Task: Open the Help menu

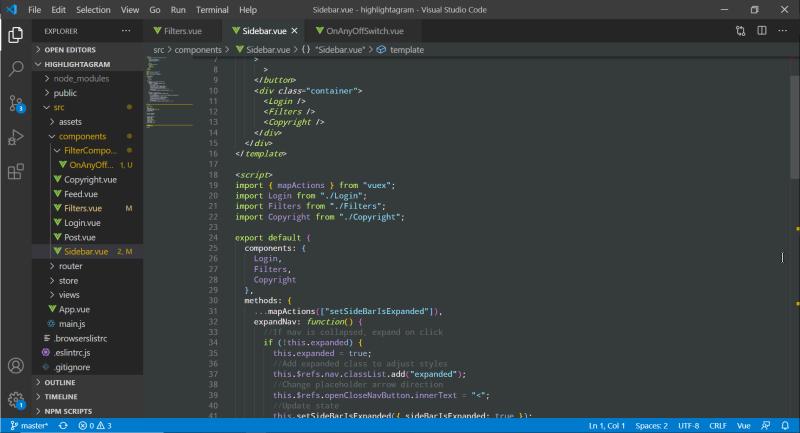Action: pyautogui.click(x=248, y=10)
